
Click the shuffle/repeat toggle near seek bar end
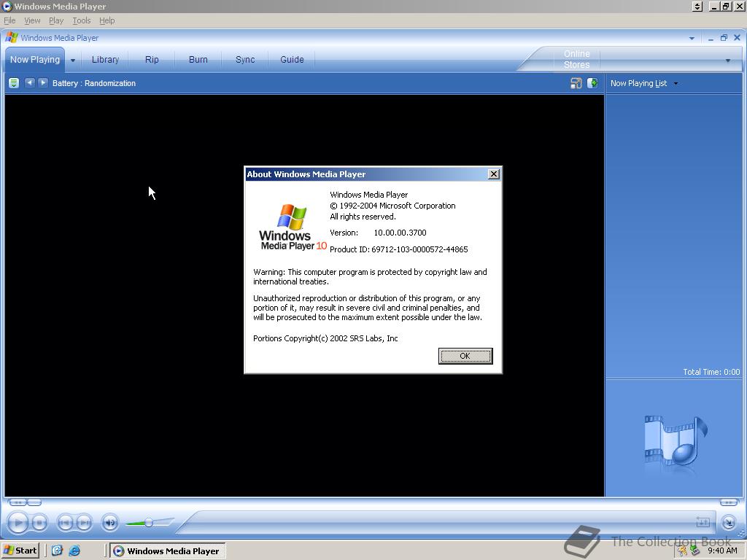tap(703, 522)
